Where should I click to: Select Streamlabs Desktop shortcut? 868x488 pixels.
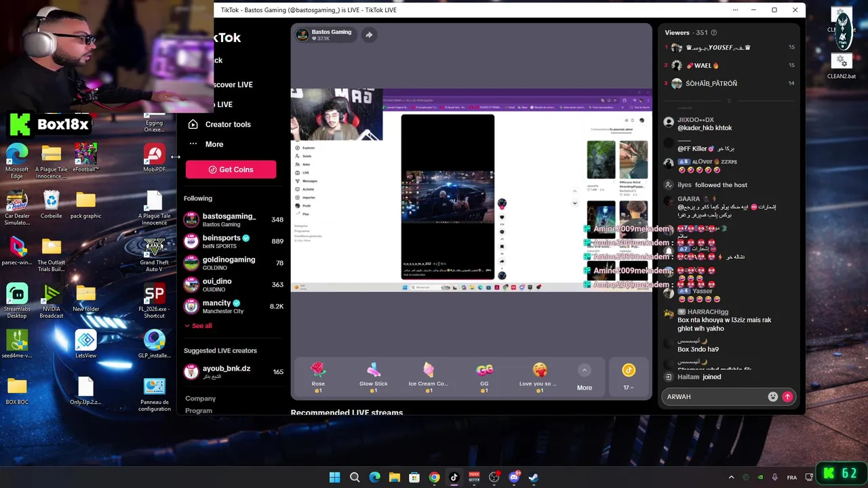point(17,301)
